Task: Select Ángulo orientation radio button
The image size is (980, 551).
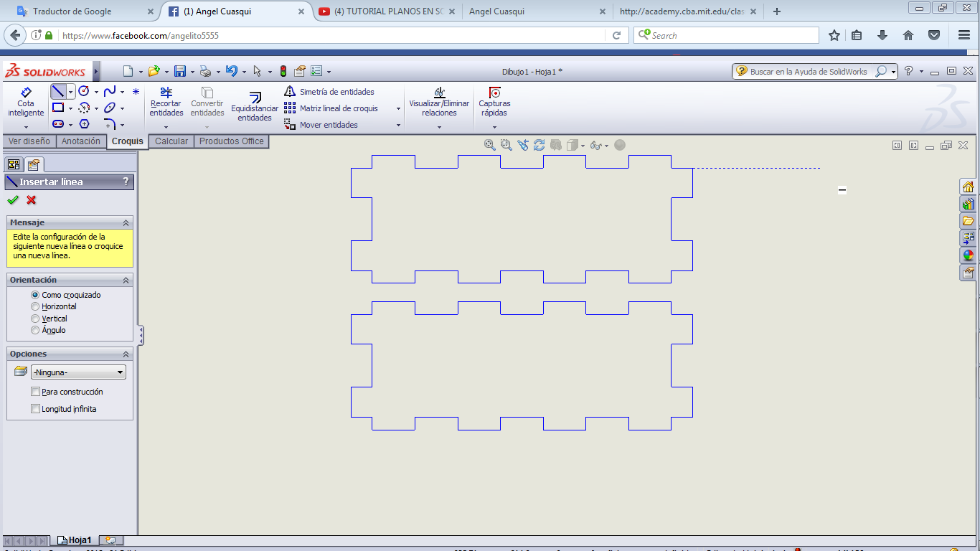Action: (x=35, y=330)
